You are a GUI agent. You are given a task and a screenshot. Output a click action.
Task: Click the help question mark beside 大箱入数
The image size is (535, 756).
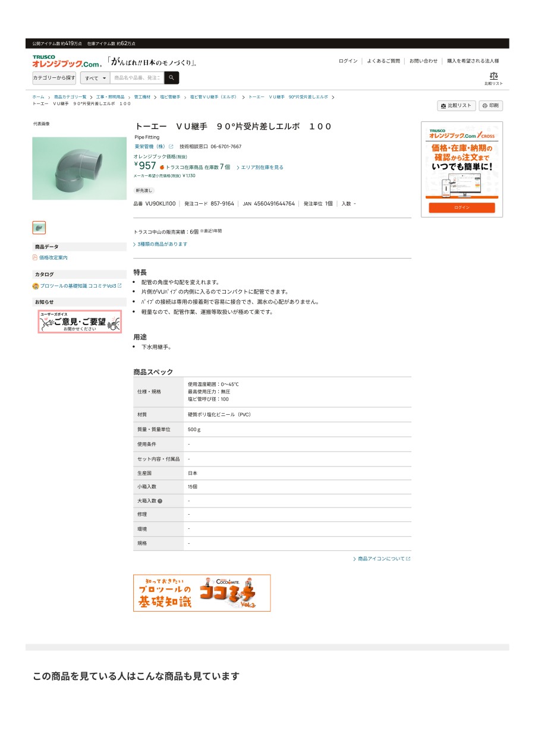point(160,501)
